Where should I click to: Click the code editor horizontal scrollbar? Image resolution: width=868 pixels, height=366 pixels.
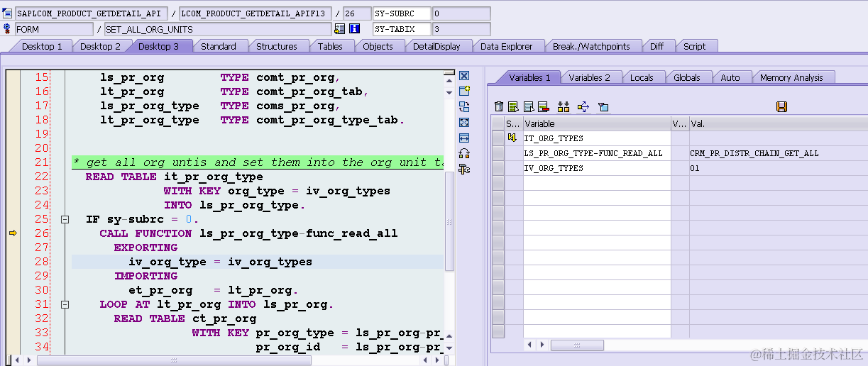[x=174, y=360]
